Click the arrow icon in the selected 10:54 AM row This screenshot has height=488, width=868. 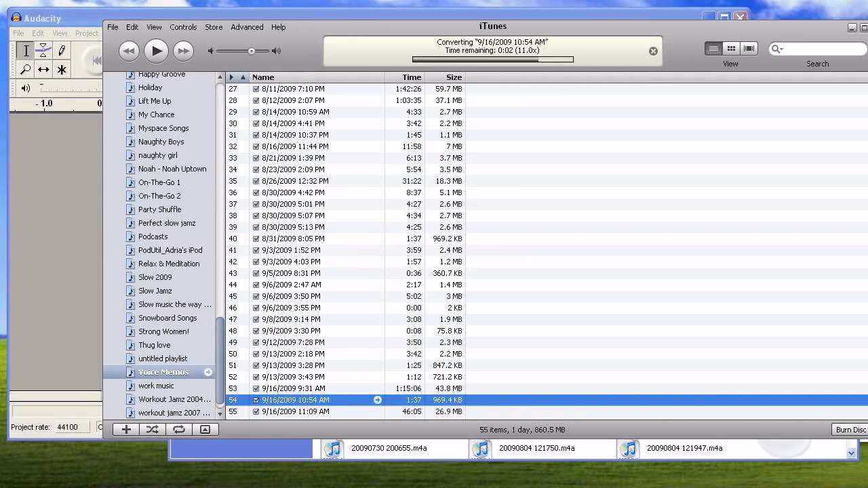[378, 400]
